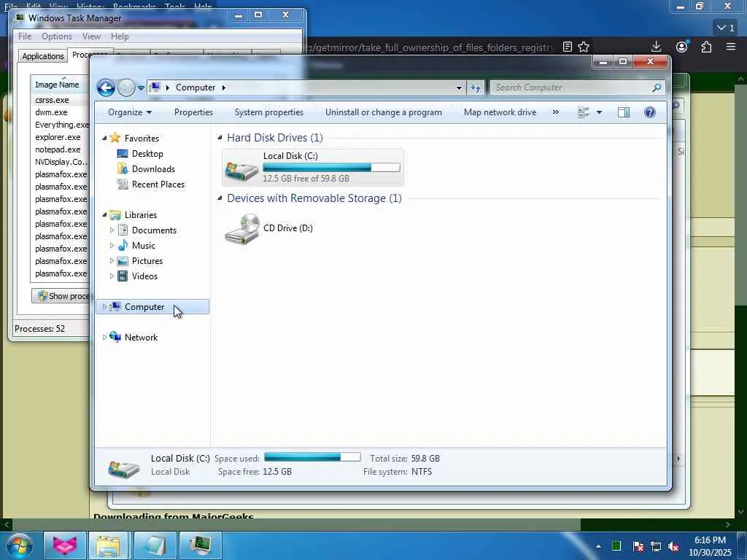747x560 pixels.
Task: Open the address bar history dropdown
Action: (x=459, y=87)
